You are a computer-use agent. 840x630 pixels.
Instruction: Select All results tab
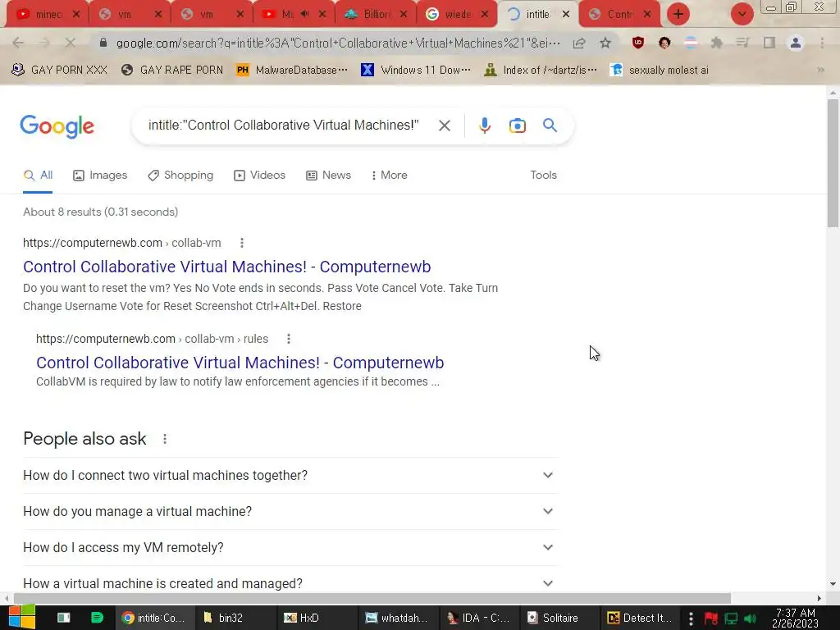(x=38, y=176)
